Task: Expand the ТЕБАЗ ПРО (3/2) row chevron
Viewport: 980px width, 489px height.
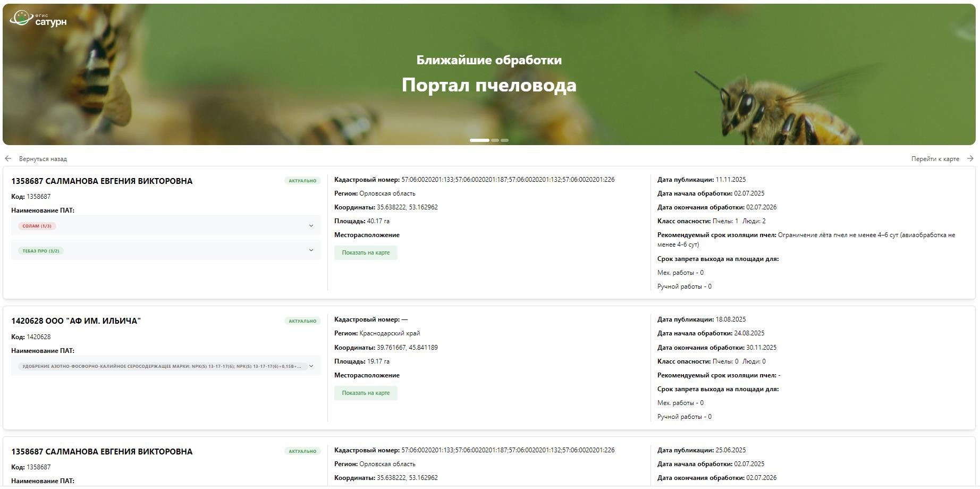Action: pos(311,250)
